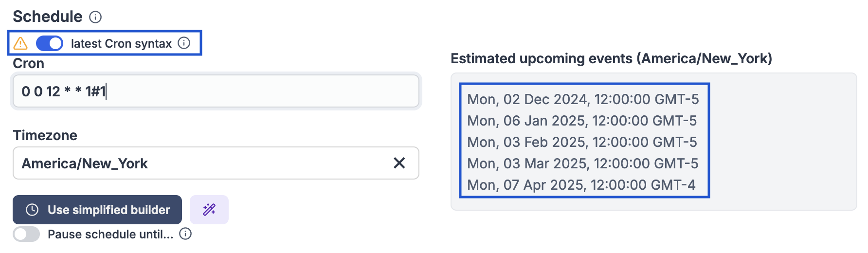
Task: Click the info icon beside Schedule heading
Action: [95, 18]
